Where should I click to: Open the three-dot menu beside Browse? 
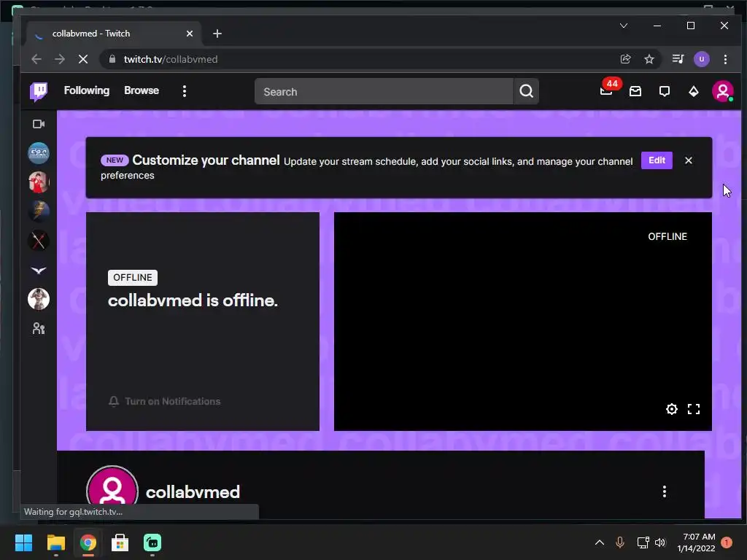coord(185,91)
